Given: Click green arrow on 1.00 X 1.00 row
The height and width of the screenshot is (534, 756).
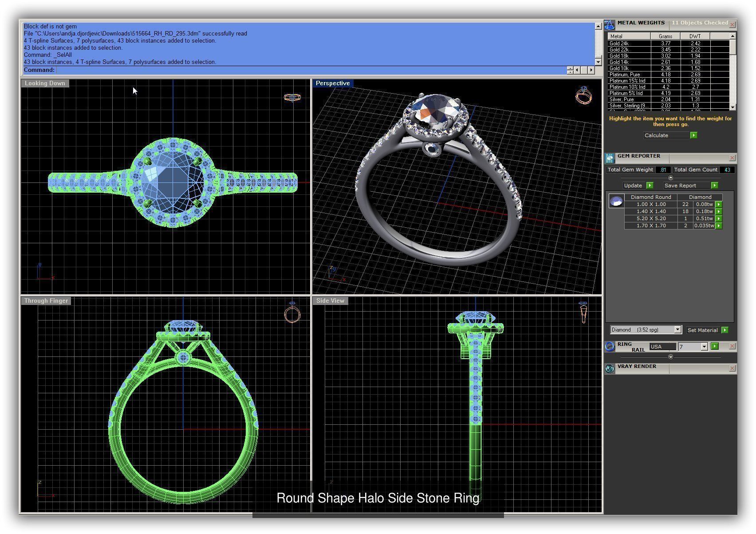Looking at the screenshot, I should [719, 205].
